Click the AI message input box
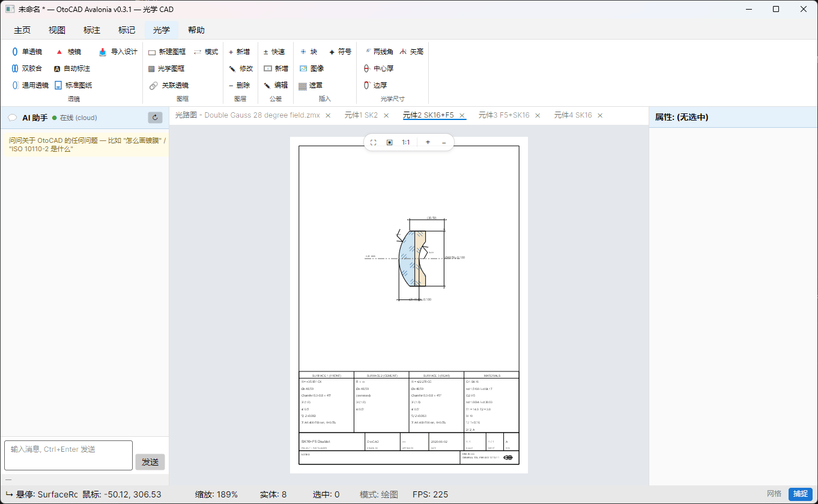The height and width of the screenshot is (504, 818). click(68, 455)
